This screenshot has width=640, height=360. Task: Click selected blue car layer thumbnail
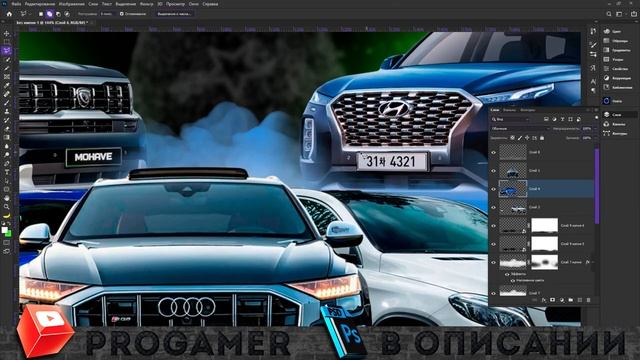point(513,189)
